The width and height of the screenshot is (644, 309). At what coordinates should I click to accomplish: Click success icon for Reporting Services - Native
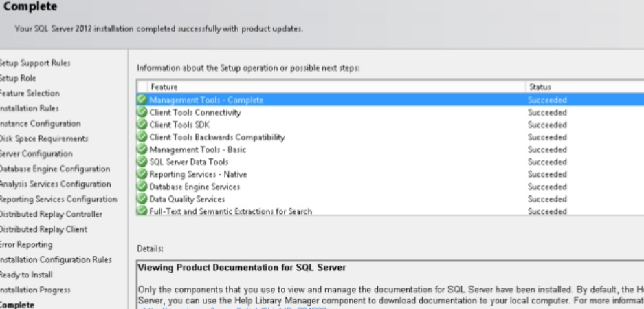pyautogui.click(x=142, y=174)
